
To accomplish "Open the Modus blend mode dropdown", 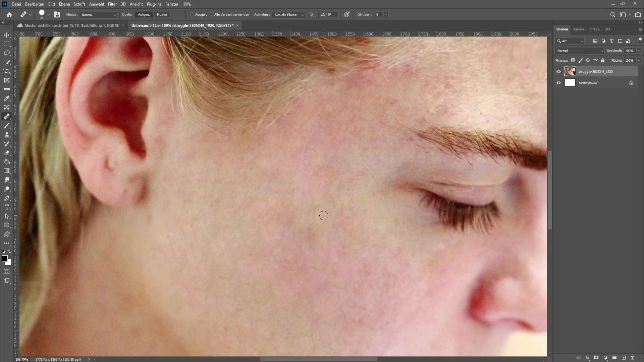I will coord(98,15).
